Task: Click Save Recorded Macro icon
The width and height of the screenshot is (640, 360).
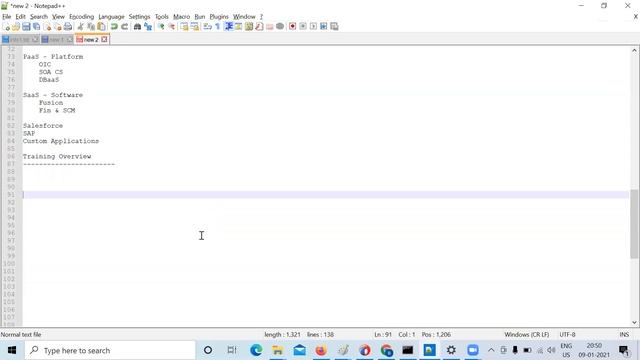Action: 334,27
